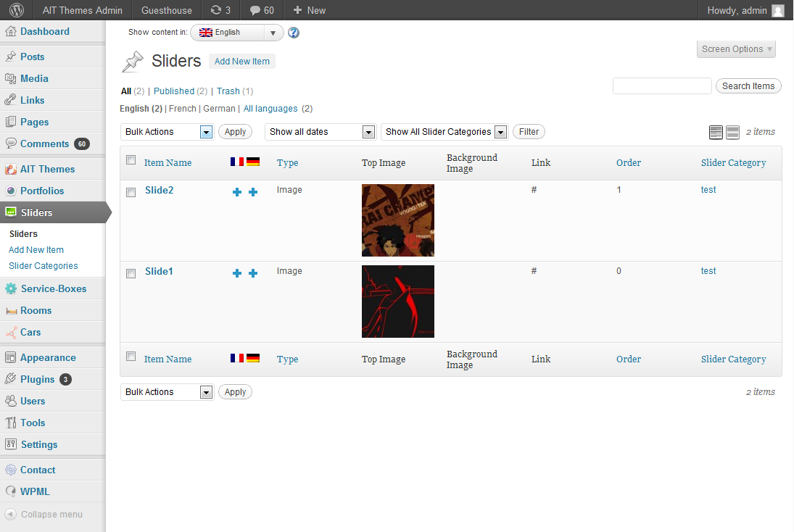Select all items via footer checkbox
This screenshot has height=532, width=794.
click(x=131, y=357)
